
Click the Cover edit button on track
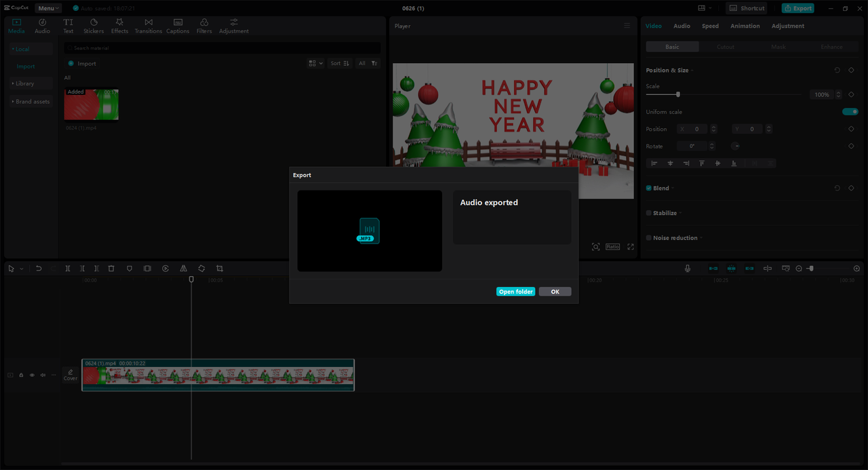point(71,375)
